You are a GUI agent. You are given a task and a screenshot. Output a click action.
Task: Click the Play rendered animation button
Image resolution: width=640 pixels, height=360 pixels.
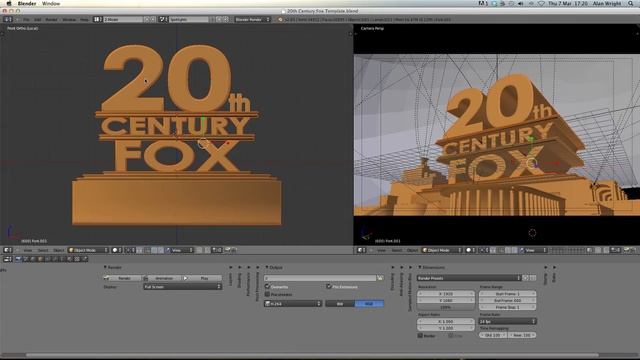(202, 278)
